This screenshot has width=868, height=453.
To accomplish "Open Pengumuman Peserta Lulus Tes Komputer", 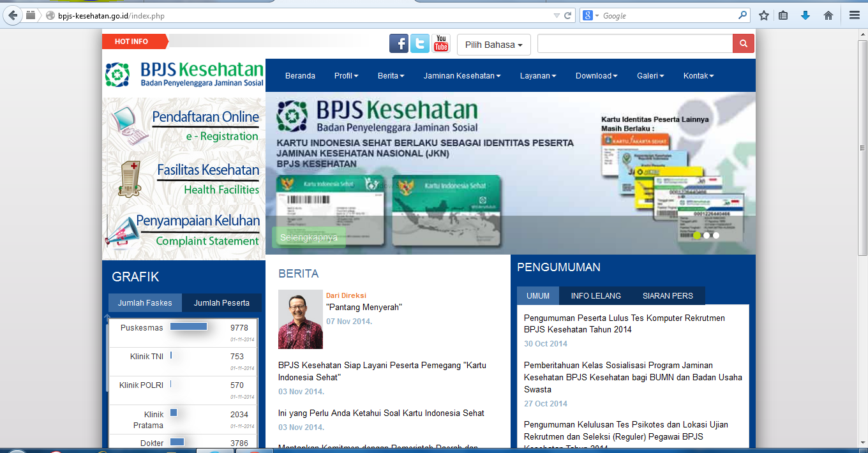I will (x=624, y=323).
